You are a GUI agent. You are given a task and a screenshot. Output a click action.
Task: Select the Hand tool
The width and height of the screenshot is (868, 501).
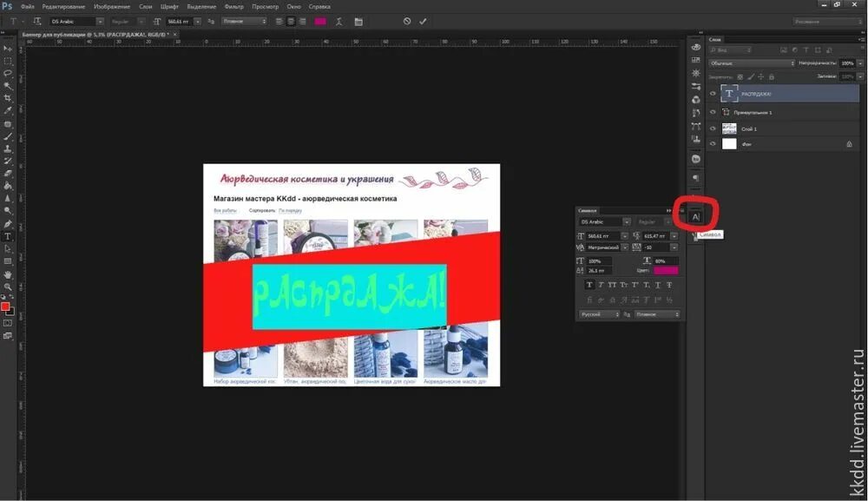8,274
